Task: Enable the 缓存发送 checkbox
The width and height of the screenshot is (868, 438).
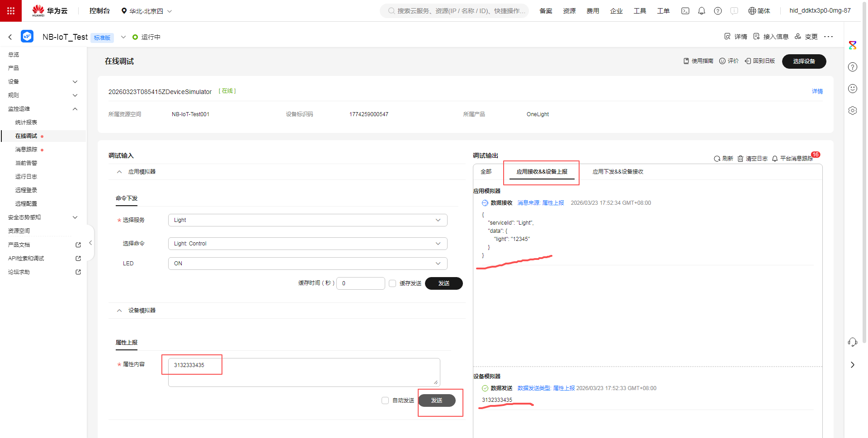Action: tap(392, 283)
